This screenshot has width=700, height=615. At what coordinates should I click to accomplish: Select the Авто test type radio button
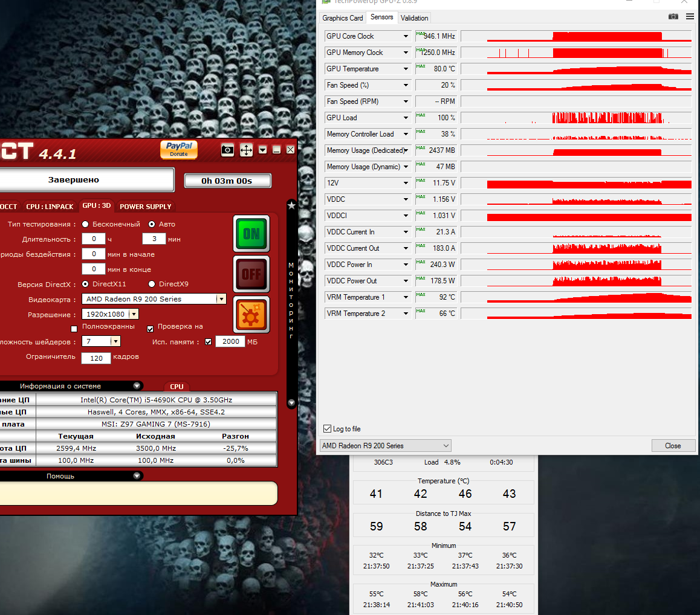pyautogui.click(x=152, y=224)
